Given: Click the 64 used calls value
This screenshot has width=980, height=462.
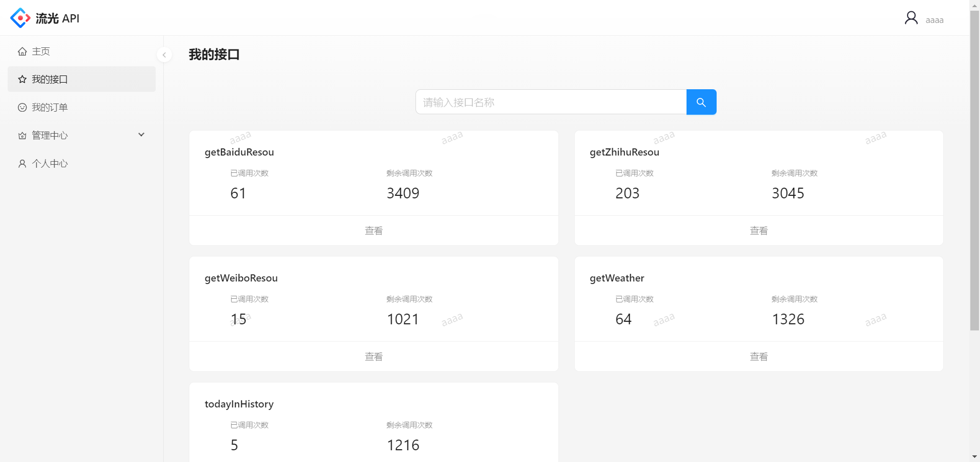Looking at the screenshot, I should coord(623,319).
